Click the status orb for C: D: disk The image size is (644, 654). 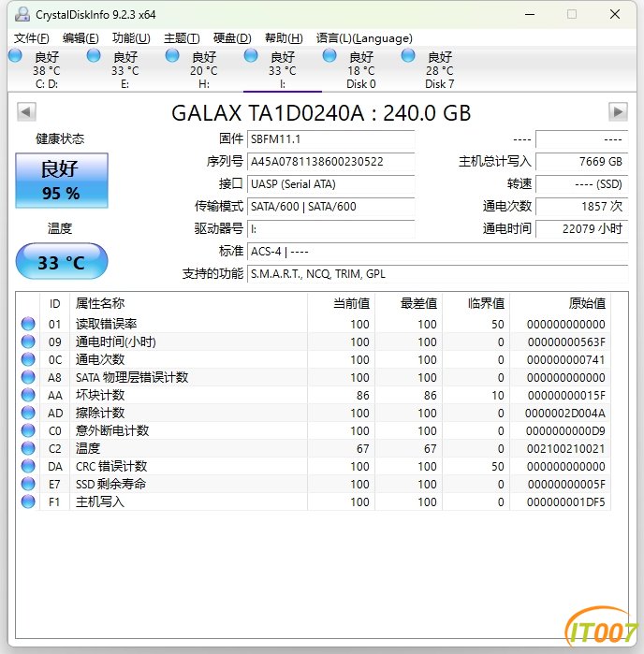(x=15, y=56)
